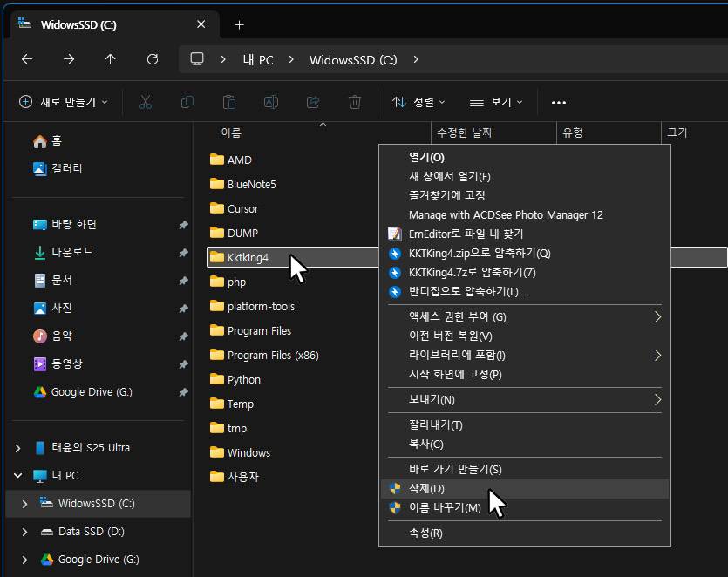
Task: Click the Share icon in toolbar
Action: click(313, 102)
